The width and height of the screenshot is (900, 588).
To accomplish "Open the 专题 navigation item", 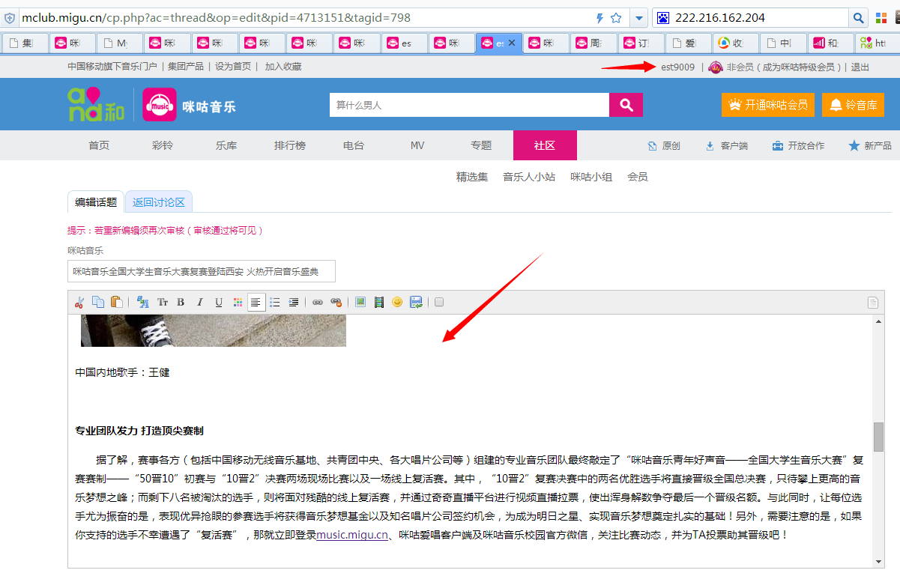I will [481, 145].
